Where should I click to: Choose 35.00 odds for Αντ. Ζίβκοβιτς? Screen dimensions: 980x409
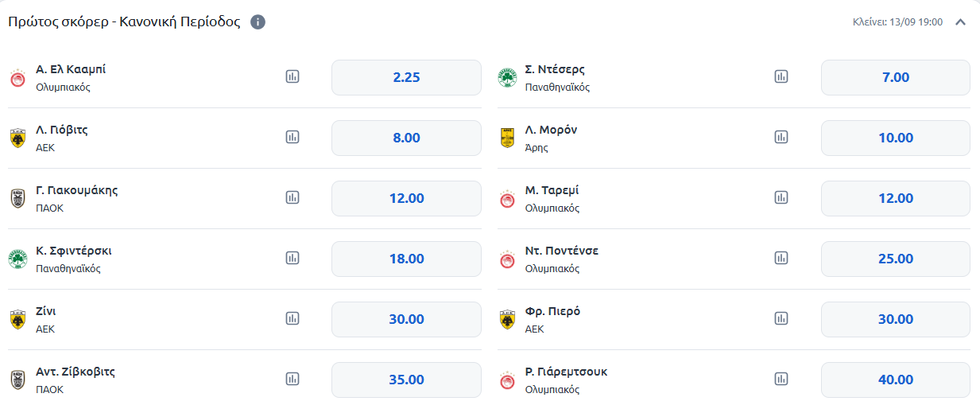(406, 380)
